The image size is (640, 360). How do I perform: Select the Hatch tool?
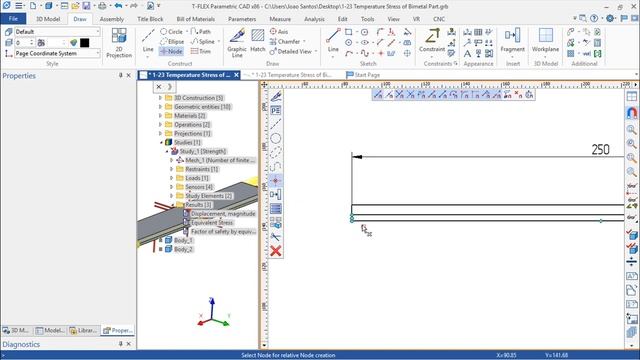258,41
